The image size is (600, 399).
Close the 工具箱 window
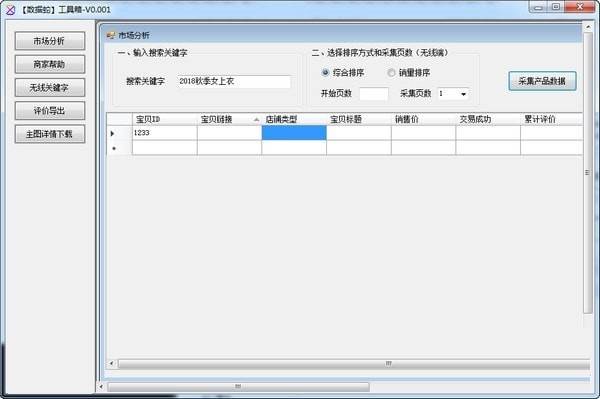pyautogui.click(x=580, y=7)
